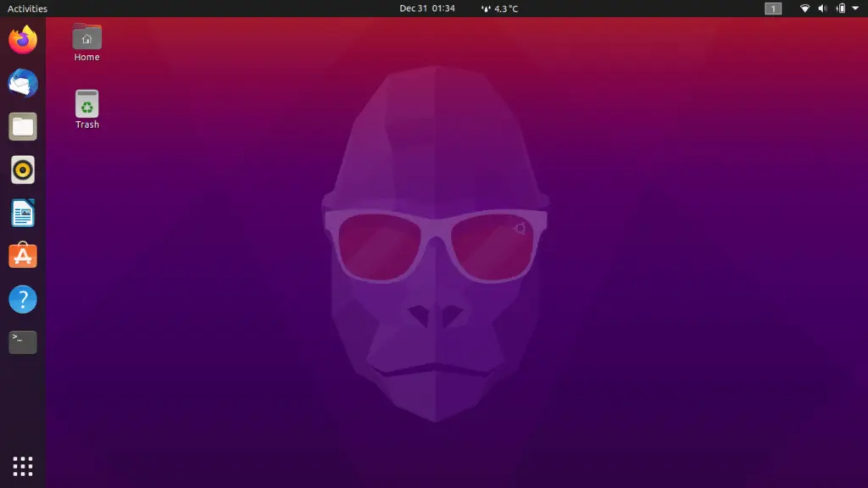This screenshot has height=488, width=868.
Task: Open the weather indicator 4.3 °C
Action: click(x=499, y=8)
